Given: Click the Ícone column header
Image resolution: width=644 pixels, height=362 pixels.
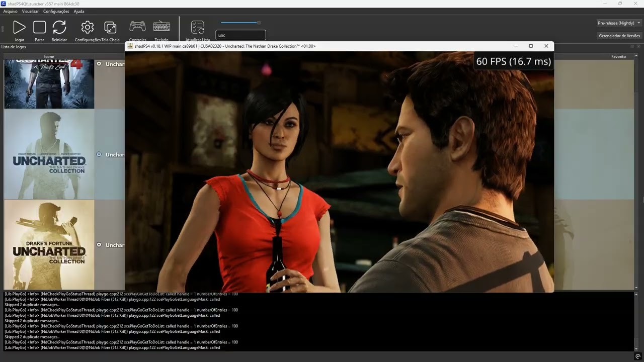Looking at the screenshot, I should pos(49,57).
